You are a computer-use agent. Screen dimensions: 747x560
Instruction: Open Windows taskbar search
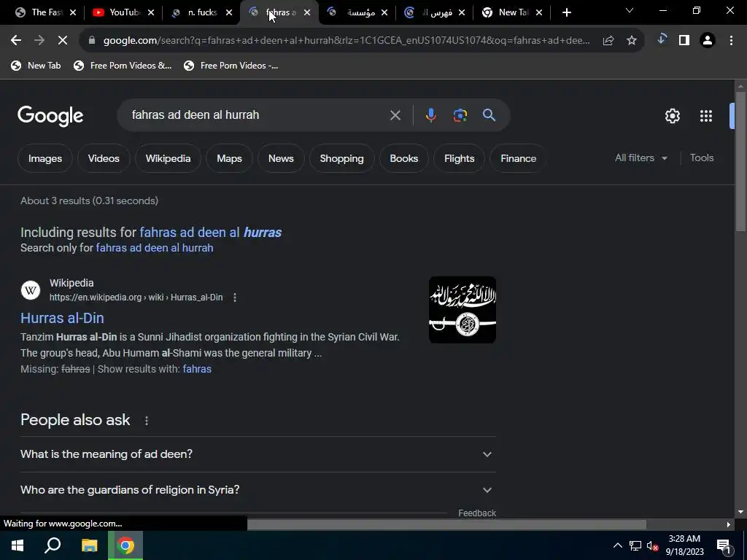click(53, 545)
